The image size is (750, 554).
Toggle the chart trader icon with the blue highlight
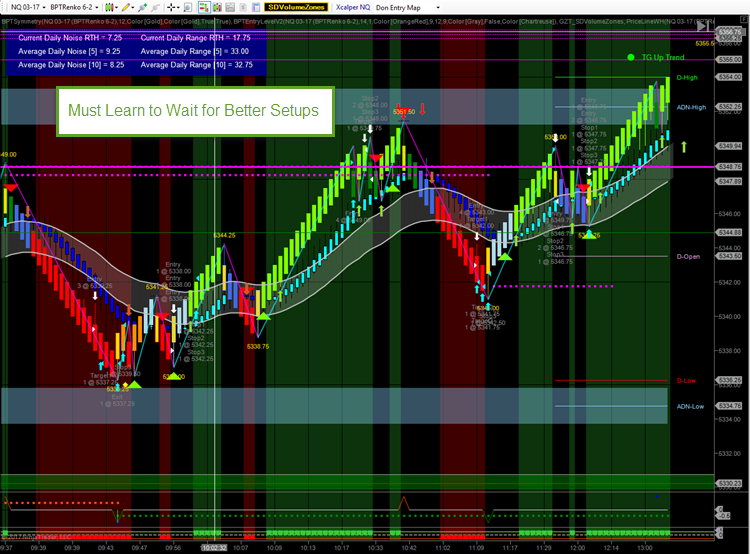click(x=204, y=7)
